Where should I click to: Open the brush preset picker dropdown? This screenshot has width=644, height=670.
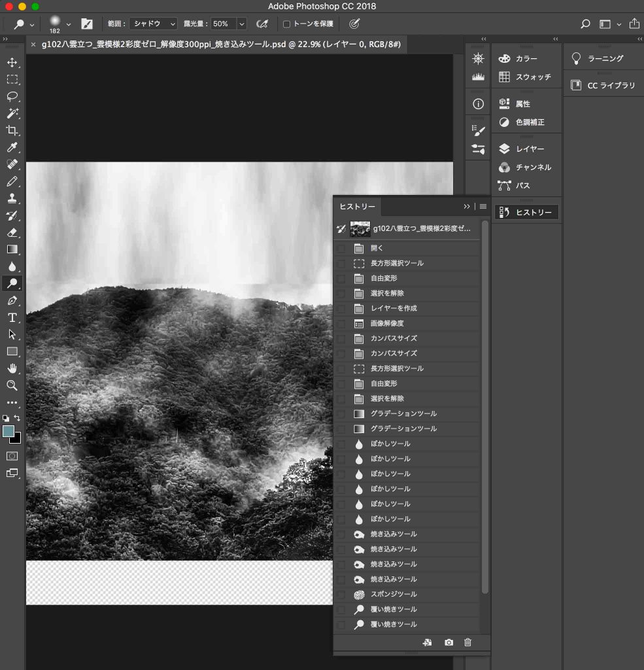pyautogui.click(x=69, y=25)
